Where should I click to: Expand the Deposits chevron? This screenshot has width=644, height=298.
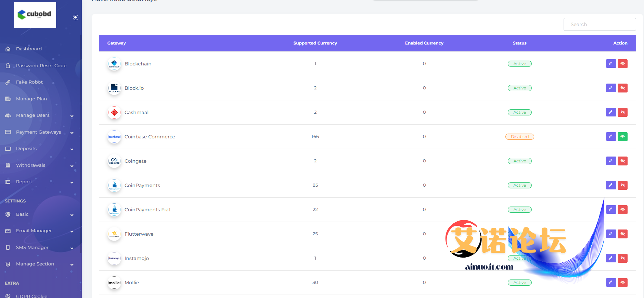(x=72, y=149)
